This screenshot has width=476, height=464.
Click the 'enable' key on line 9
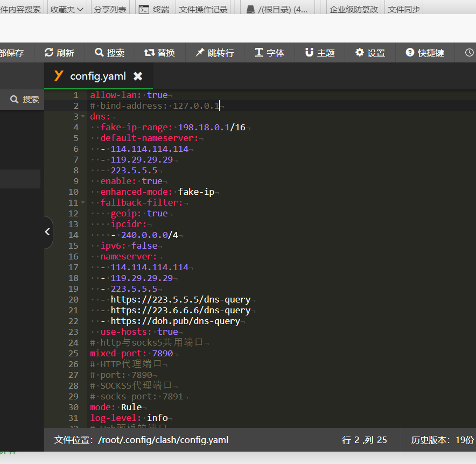116,181
